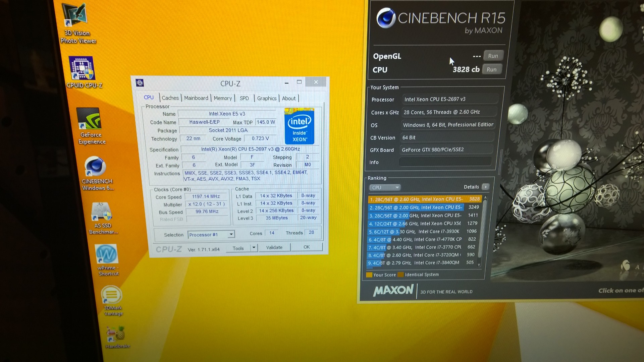This screenshot has width=644, height=362.
Task: Open the CPU ranking filter dropdown in Cinebench
Action: pyautogui.click(x=385, y=187)
